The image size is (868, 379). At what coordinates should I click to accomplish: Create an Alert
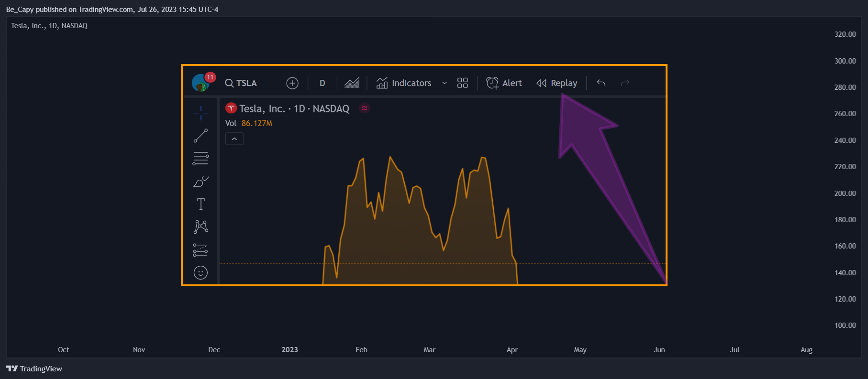(504, 83)
